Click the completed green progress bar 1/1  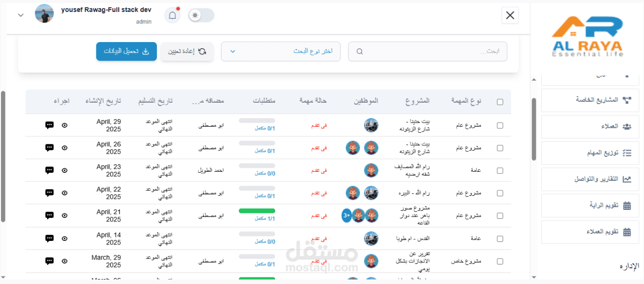pos(257,211)
